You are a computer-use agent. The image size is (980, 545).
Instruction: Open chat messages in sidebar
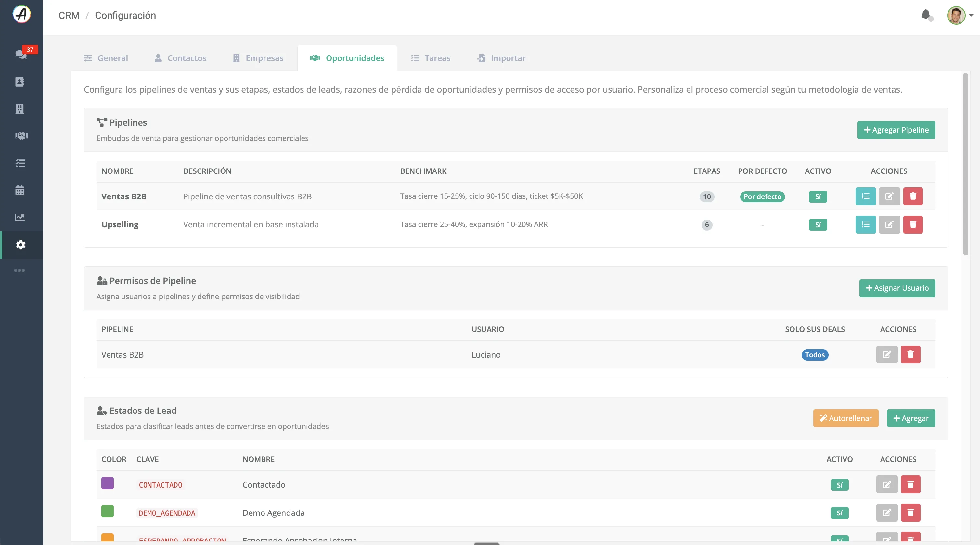tap(21, 54)
